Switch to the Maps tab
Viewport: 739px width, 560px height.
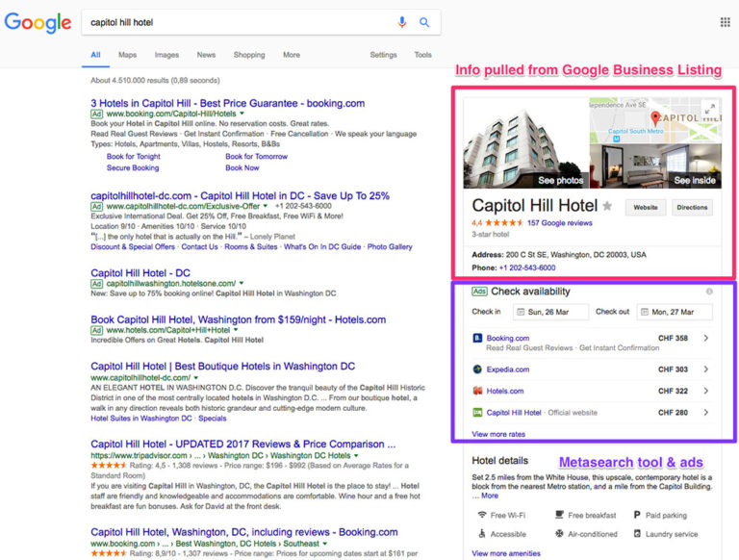pyautogui.click(x=127, y=55)
